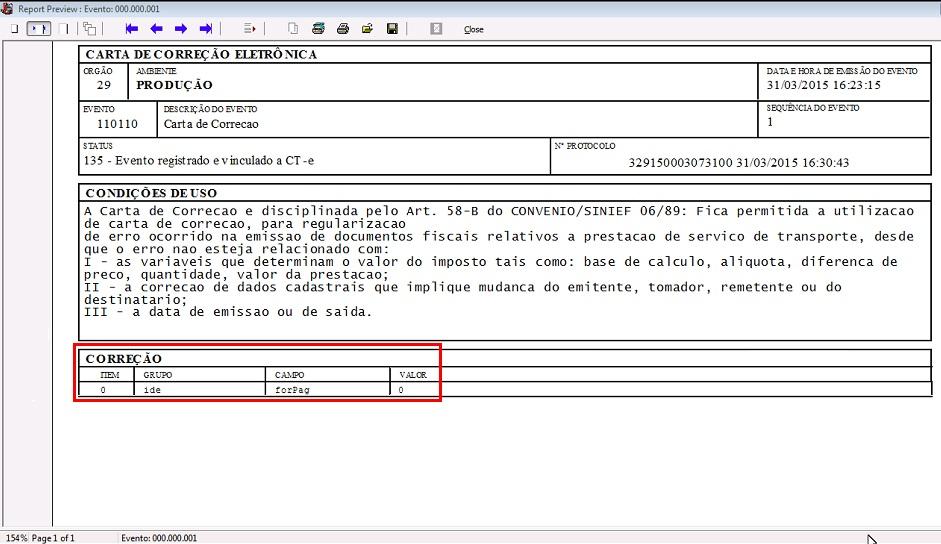941x544 pixels.
Task: Click 'Page 1 of 1' status text
Action: click(x=53, y=538)
